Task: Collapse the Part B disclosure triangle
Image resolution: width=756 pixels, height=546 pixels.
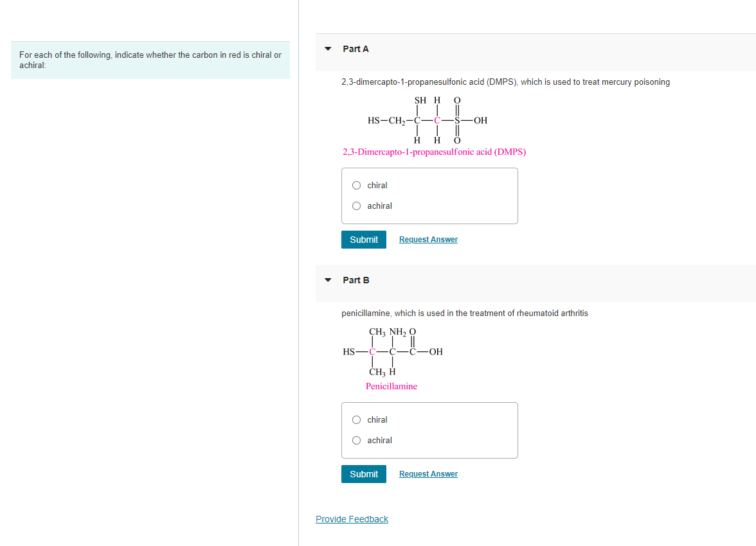Action: pyautogui.click(x=328, y=280)
